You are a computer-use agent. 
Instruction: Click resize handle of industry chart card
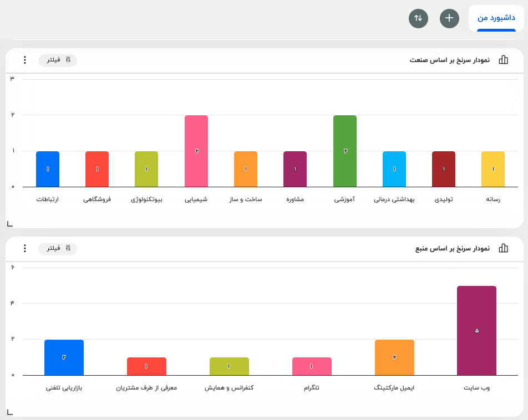click(9, 224)
